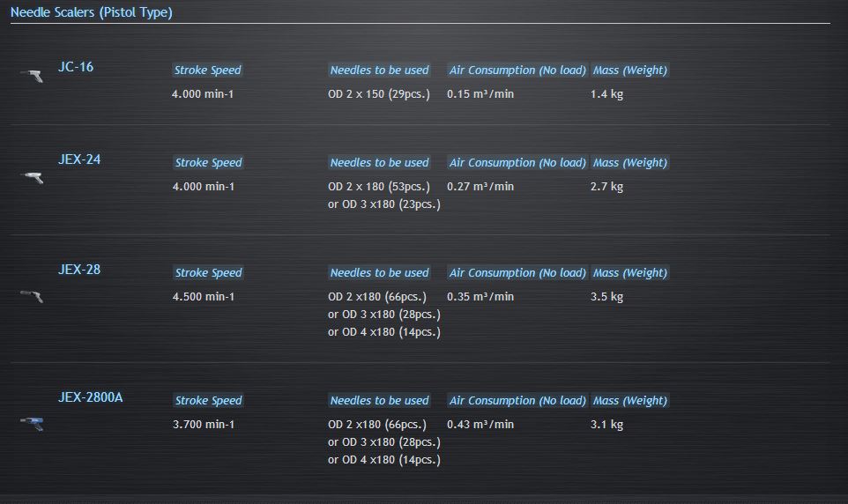Click the OD 3 x180 (23pcs.) needle option
Screen dimensions: 848x504
[x=384, y=204]
